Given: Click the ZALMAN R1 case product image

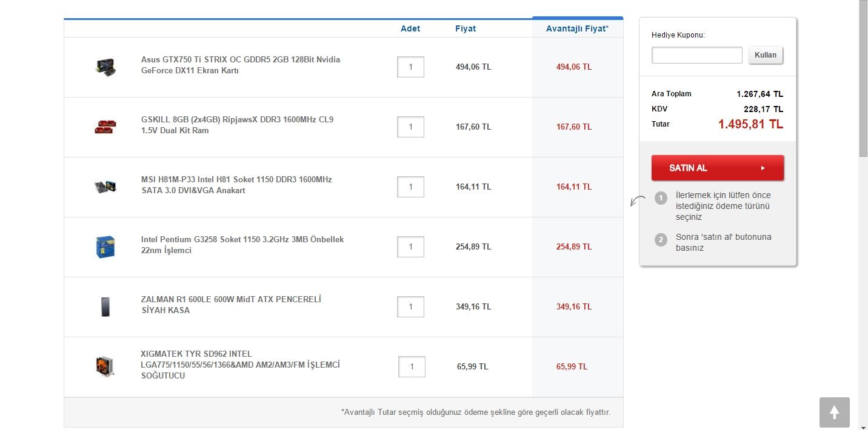Looking at the screenshot, I should coord(105,306).
